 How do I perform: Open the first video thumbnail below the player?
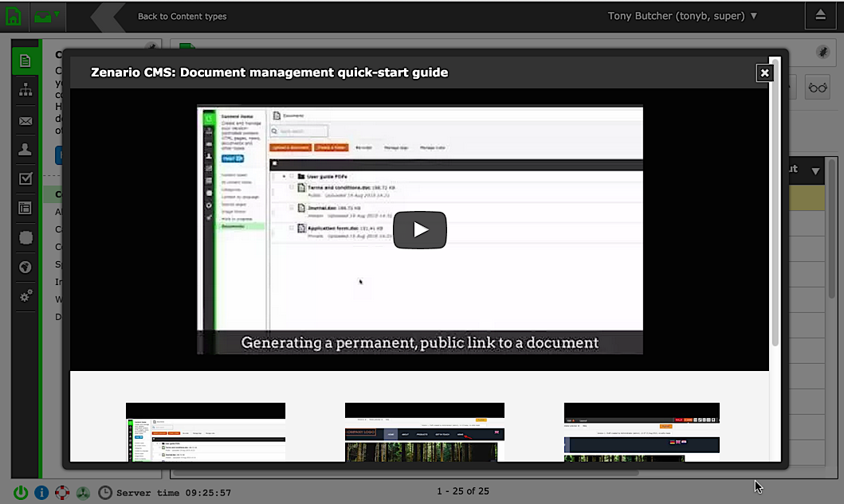(x=205, y=432)
